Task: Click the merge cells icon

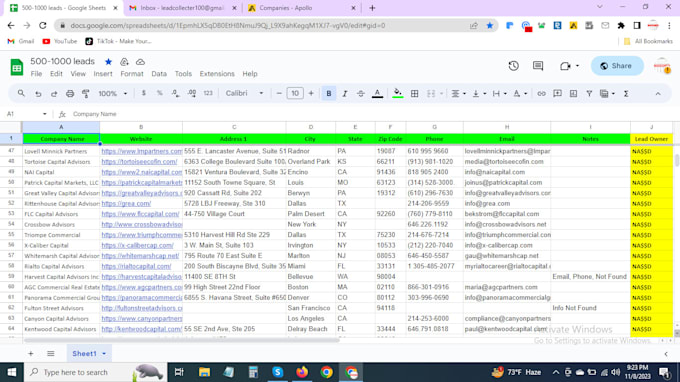Action: point(431,93)
